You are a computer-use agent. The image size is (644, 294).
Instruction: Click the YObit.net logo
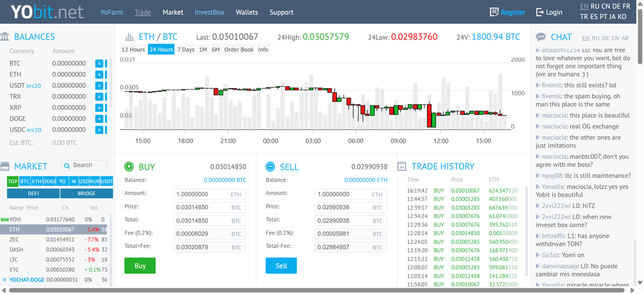click(x=47, y=12)
